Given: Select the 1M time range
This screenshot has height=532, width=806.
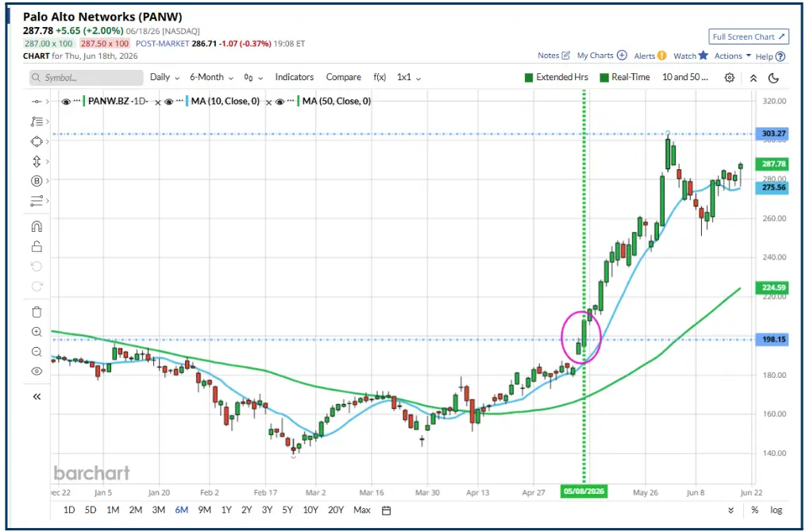Looking at the screenshot, I should 113,510.
